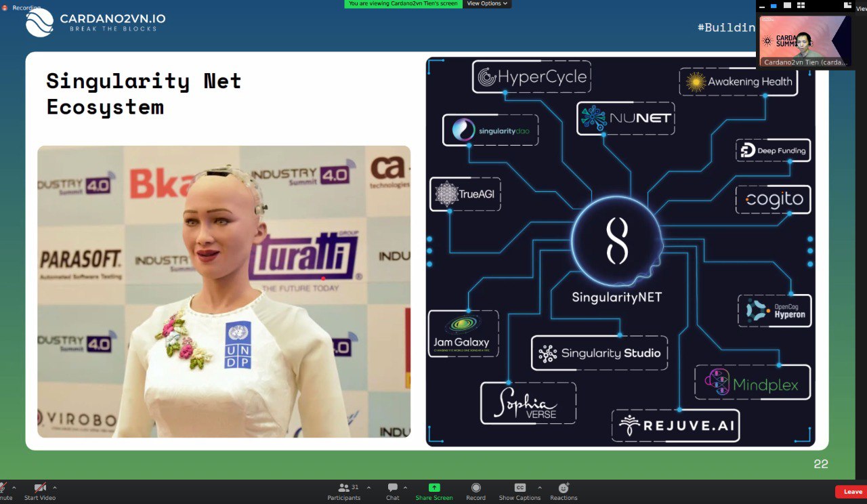Click the slide page number 22

(x=821, y=464)
